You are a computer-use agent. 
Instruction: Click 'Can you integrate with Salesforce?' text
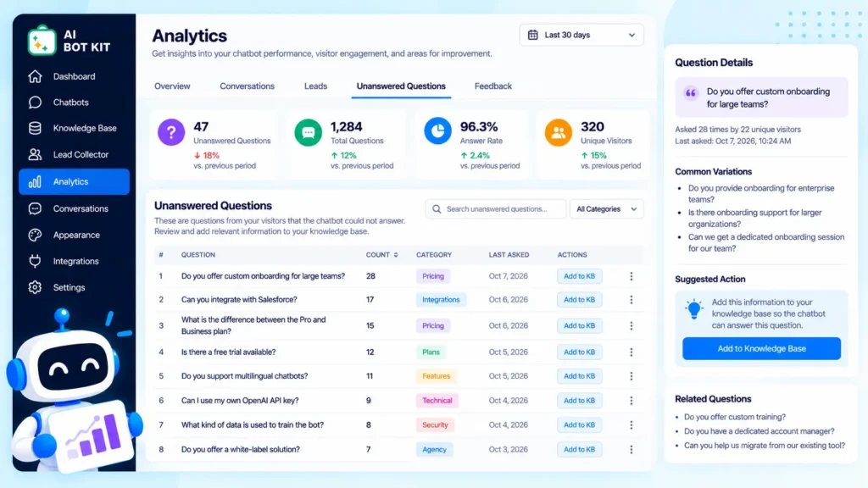tap(239, 300)
